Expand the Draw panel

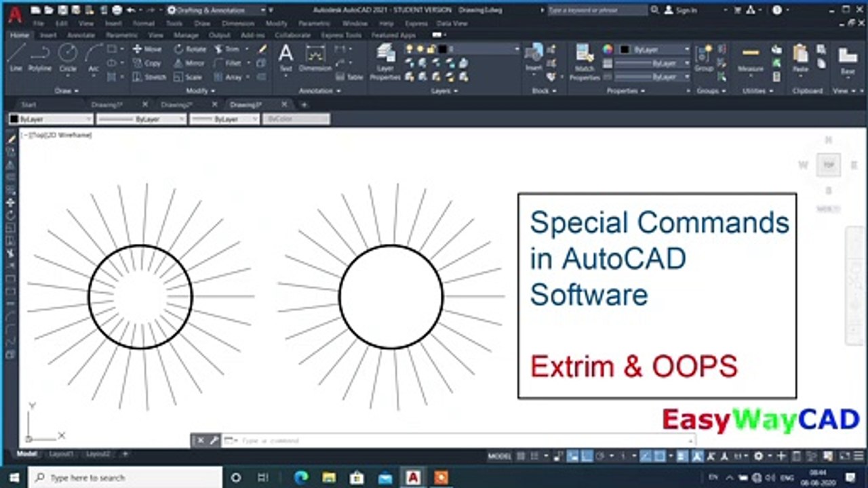click(x=66, y=90)
